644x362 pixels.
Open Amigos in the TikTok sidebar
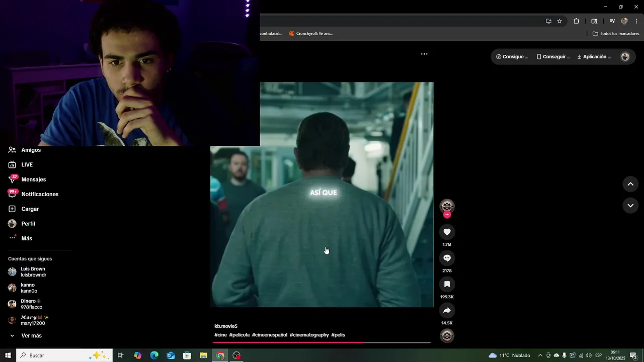click(x=25, y=150)
